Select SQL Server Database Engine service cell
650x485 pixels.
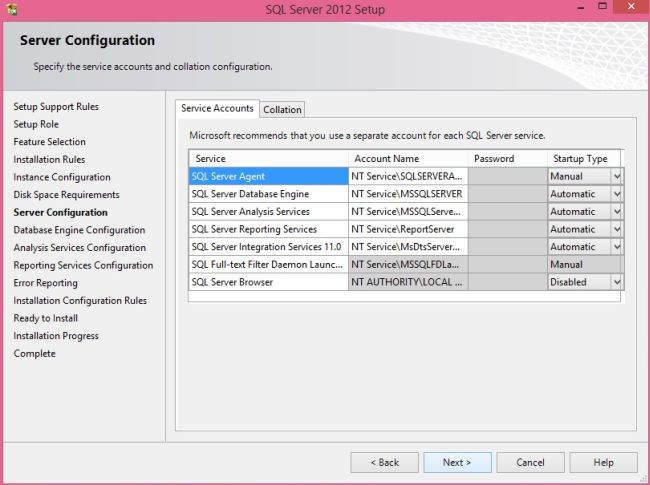[269, 194]
